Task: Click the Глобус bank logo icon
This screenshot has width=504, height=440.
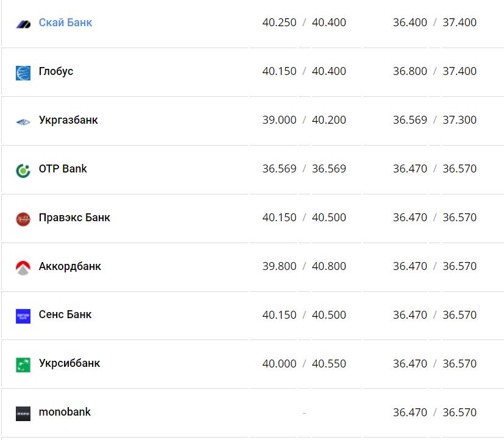Action: (23, 73)
